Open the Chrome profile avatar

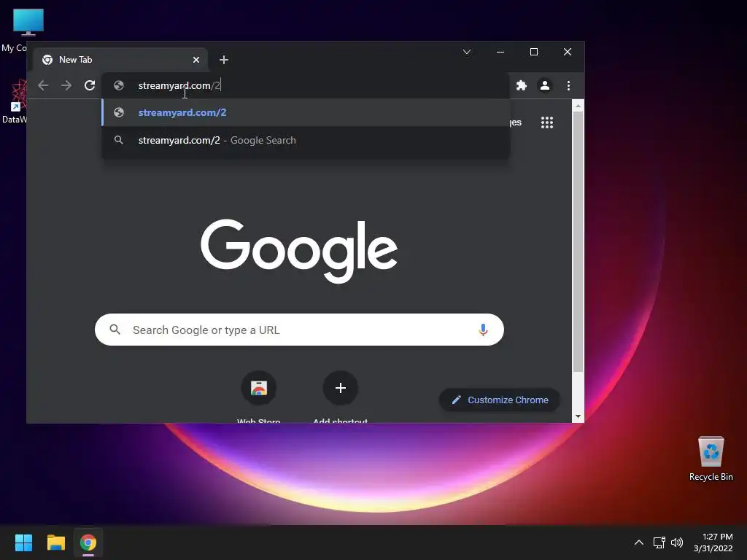544,85
